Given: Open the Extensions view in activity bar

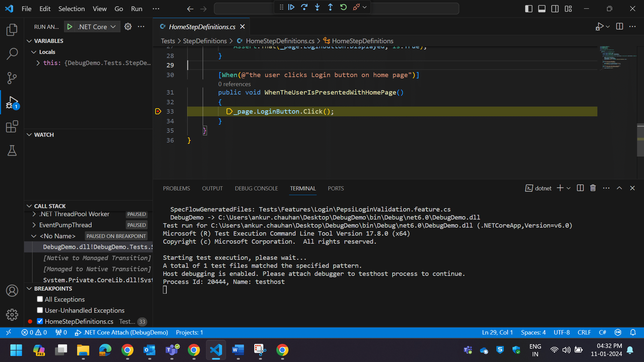Looking at the screenshot, I should (12, 127).
